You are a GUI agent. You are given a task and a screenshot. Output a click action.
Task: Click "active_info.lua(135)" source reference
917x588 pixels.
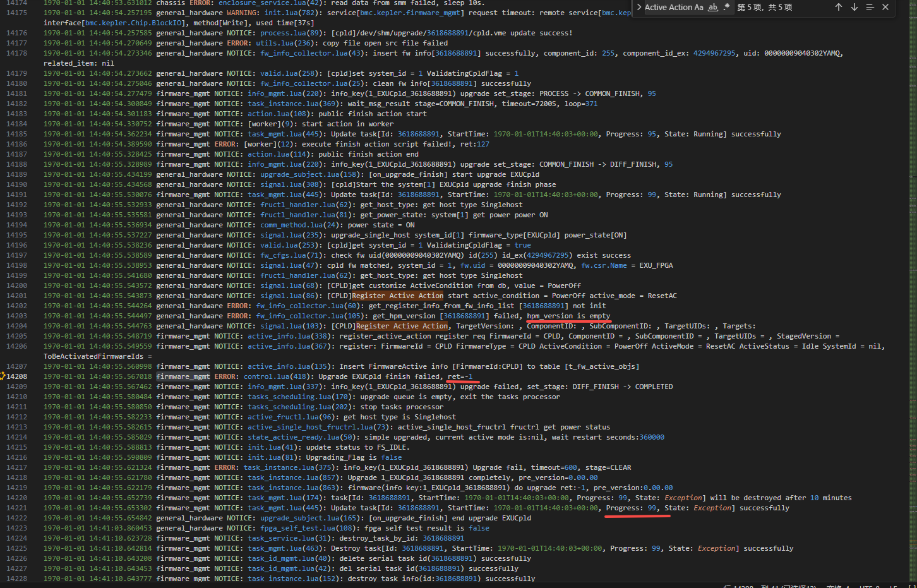tap(289, 366)
